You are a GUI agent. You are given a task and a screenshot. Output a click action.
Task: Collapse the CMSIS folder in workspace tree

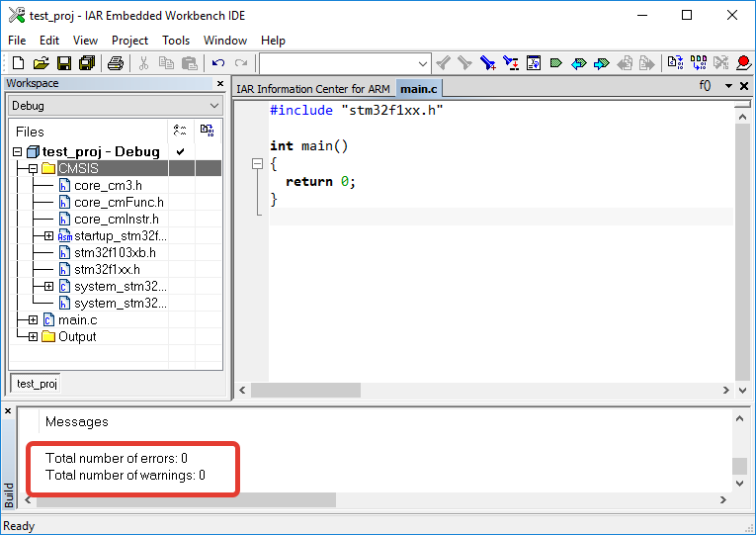click(x=33, y=168)
